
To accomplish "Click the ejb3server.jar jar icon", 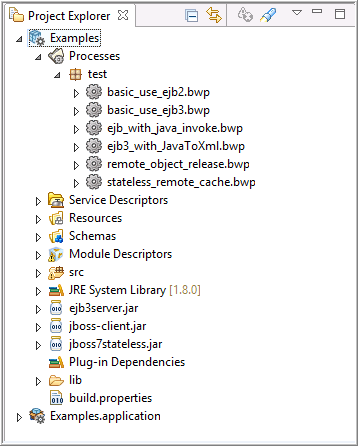I will (56, 308).
